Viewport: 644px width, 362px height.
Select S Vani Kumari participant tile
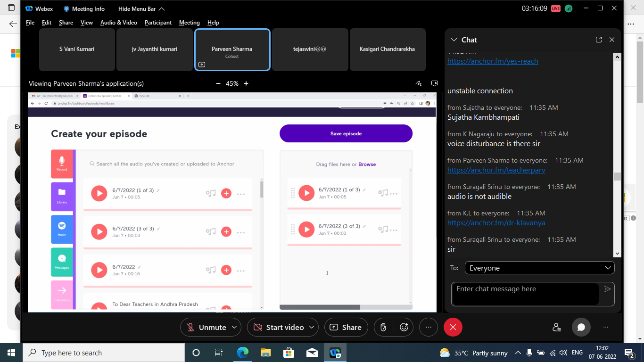[77, 49]
